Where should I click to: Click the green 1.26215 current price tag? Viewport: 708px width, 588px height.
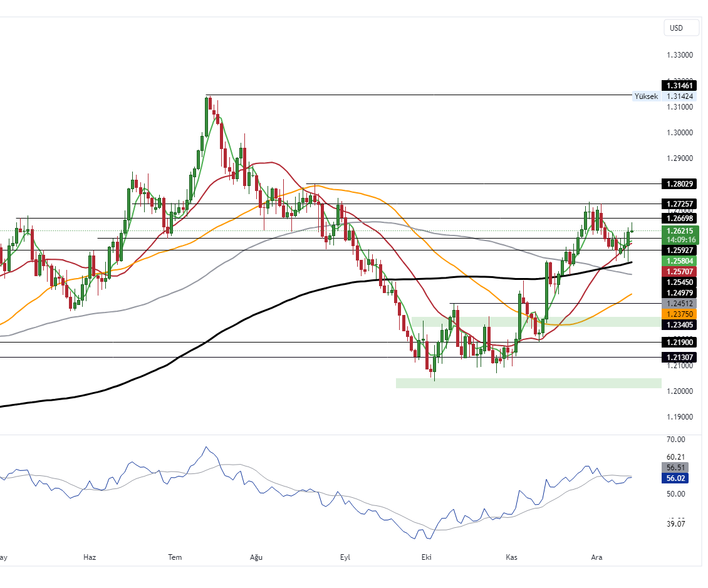(x=679, y=231)
